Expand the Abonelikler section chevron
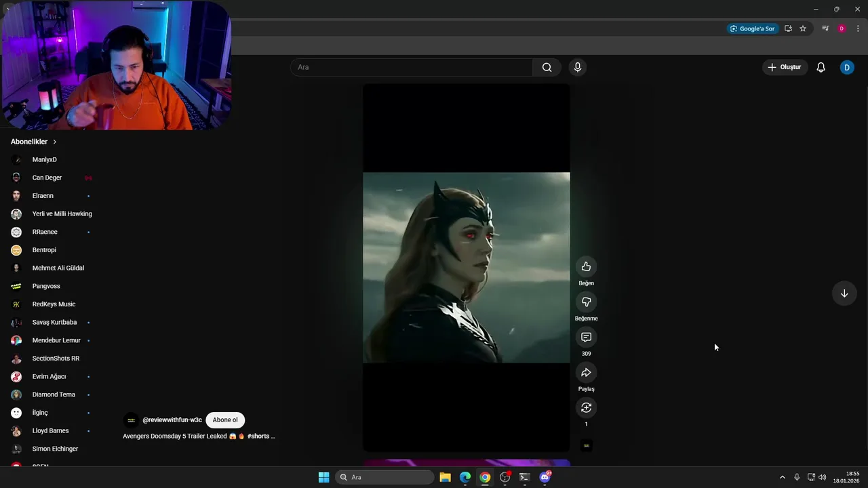The height and width of the screenshot is (488, 868). (55, 142)
